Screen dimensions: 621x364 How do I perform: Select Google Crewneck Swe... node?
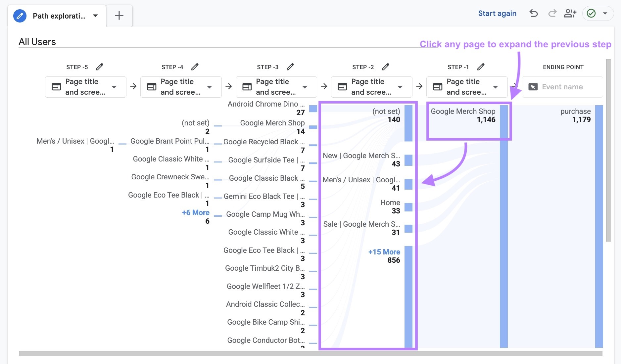(170, 181)
